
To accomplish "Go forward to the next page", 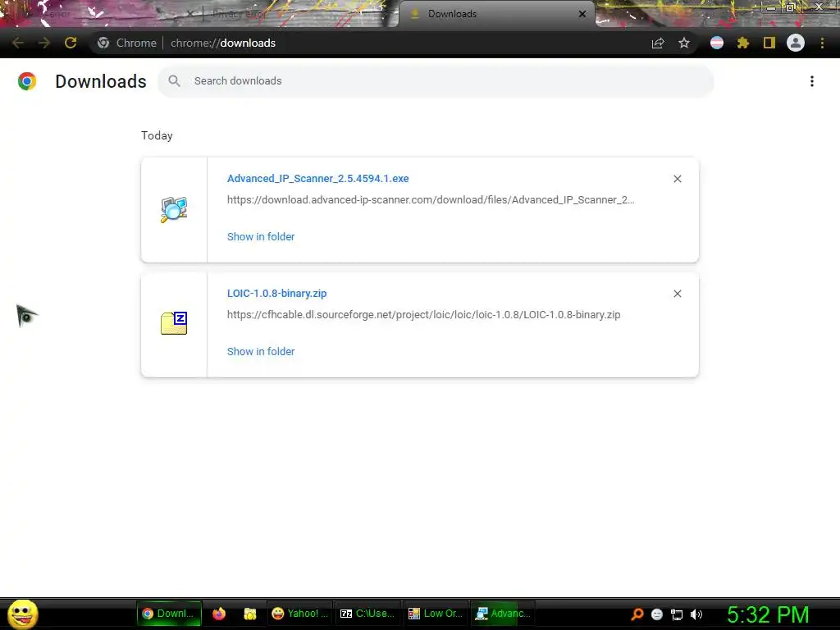I will 44,43.
